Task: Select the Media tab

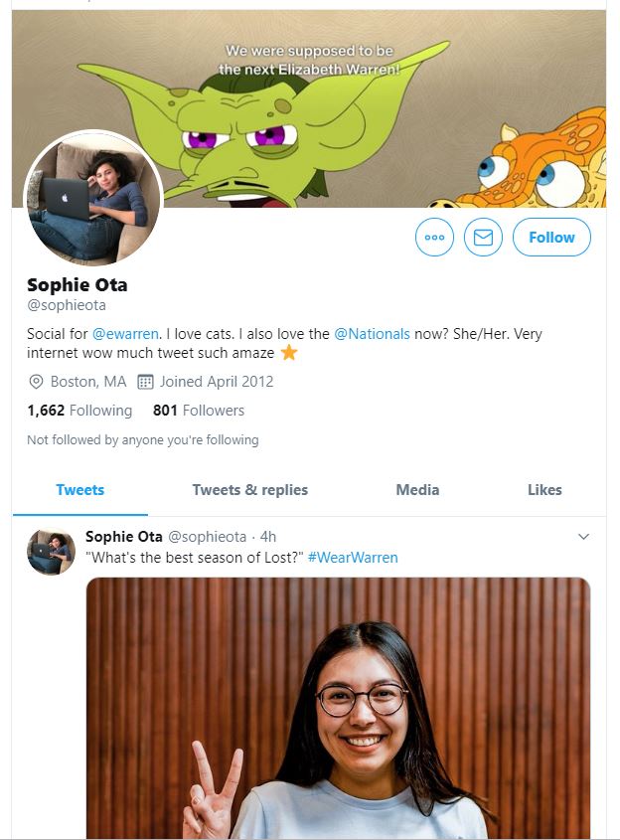Action: (417, 490)
